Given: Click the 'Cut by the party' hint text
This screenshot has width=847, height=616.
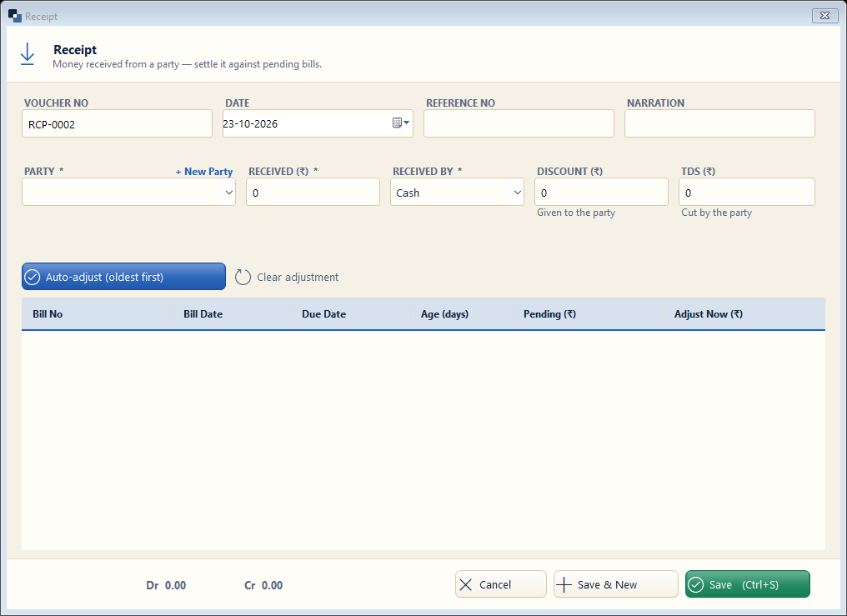Looking at the screenshot, I should (x=716, y=213).
